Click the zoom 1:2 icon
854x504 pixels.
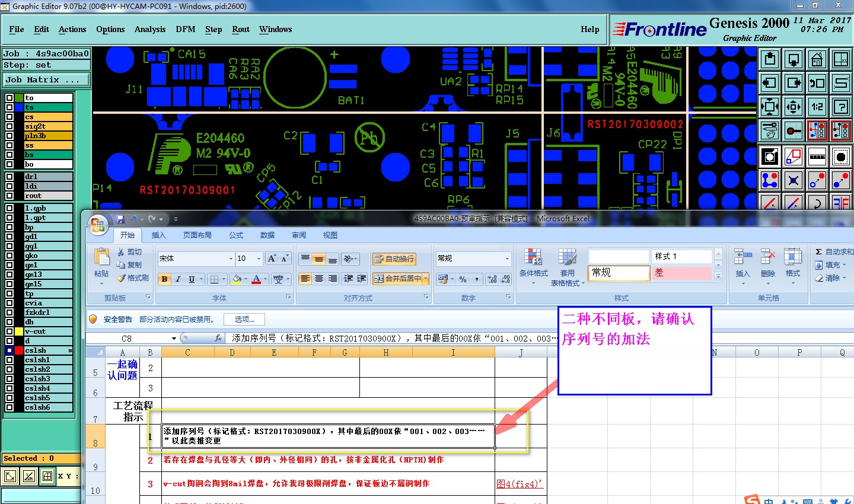pyautogui.click(x=817, y=107)
